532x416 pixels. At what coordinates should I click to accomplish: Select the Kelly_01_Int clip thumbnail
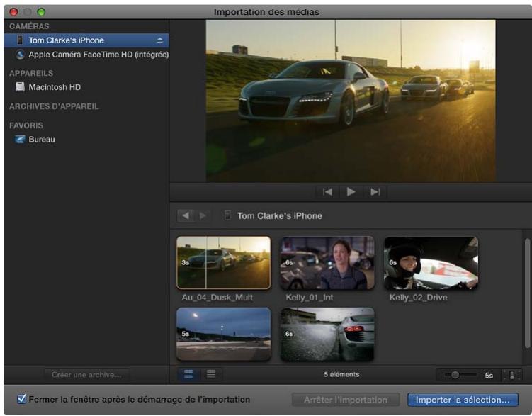(x=327, y=263)
